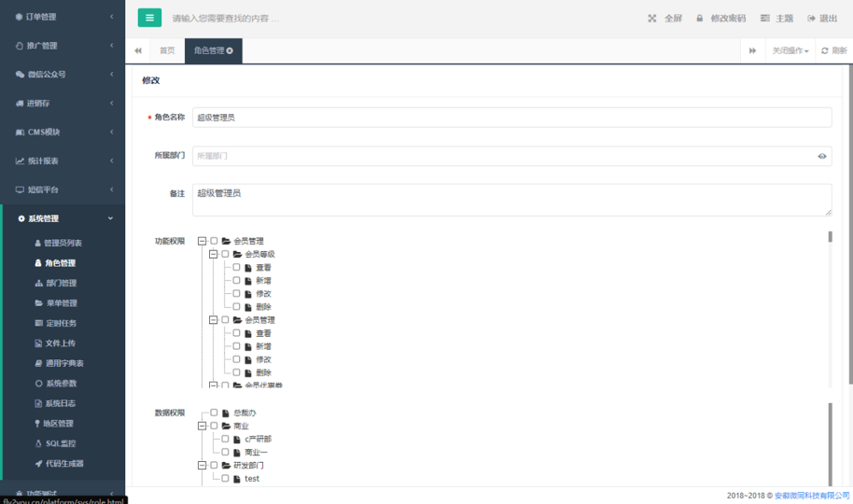The image size is (853, 504).
Task: Expand 订单管理 menu arrow
Action: (x=111, y=17)
